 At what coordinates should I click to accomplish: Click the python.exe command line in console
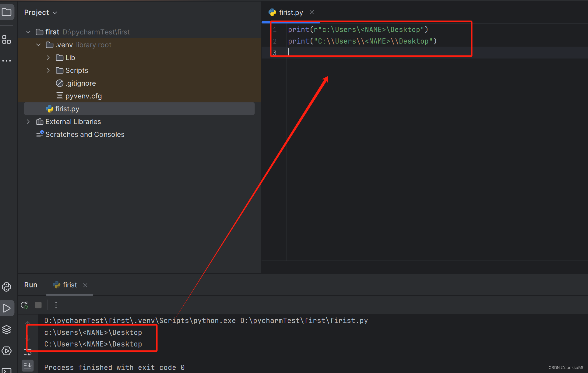206,321
